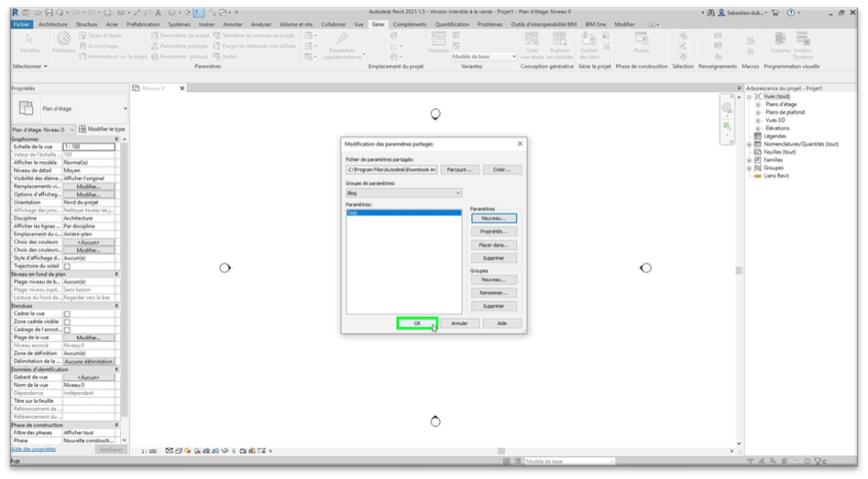Open Accrochages settings
The height and width of the screenshot is (479, 868).
point(99,46)
